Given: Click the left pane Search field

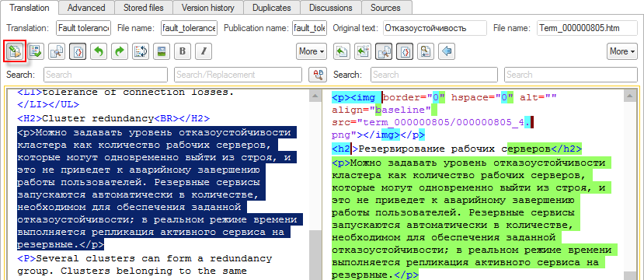Looking at the screenshot, I should pyautogui.click(x=106, y=75).
